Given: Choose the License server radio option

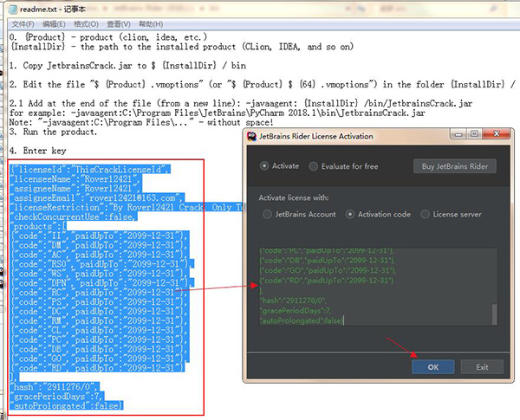Looking at the screenshot, I should pyautogui.click(x=426, y=213).
